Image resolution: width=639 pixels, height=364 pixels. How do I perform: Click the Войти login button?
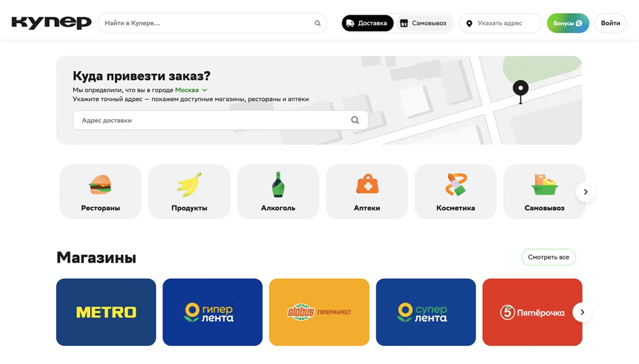[611, 23]
